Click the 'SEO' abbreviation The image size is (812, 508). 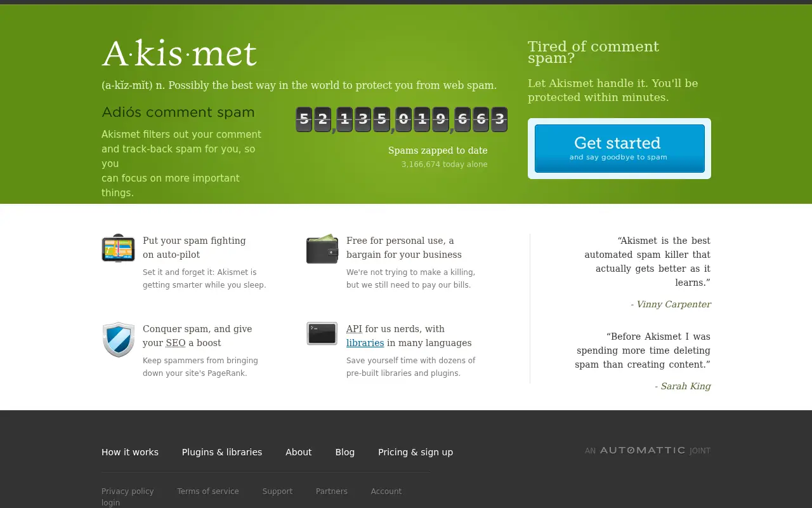point(176,343)
